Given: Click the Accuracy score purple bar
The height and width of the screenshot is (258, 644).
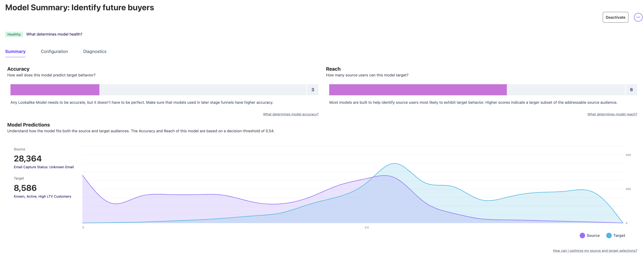Looking at the screenshot, I should [x=55, y=90].
